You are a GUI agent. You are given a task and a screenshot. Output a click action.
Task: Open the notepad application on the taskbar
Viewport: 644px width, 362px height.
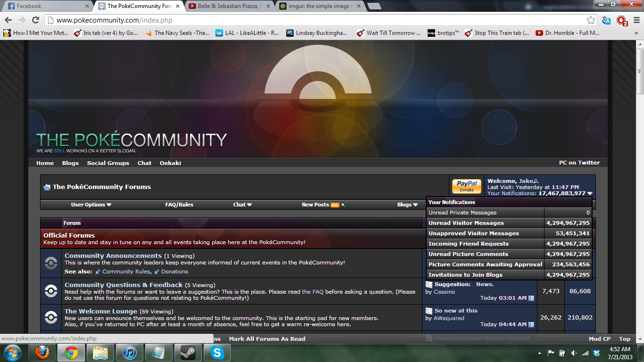[159, 352]
